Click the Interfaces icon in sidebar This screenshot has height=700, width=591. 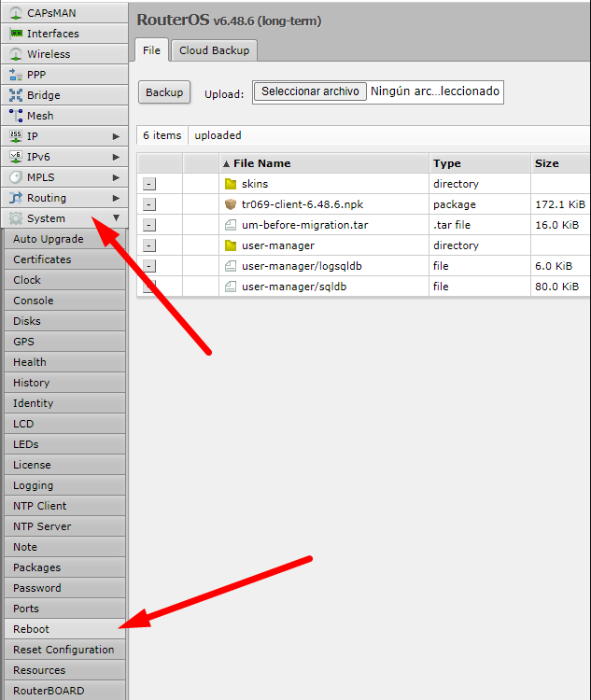pos(16,34)
